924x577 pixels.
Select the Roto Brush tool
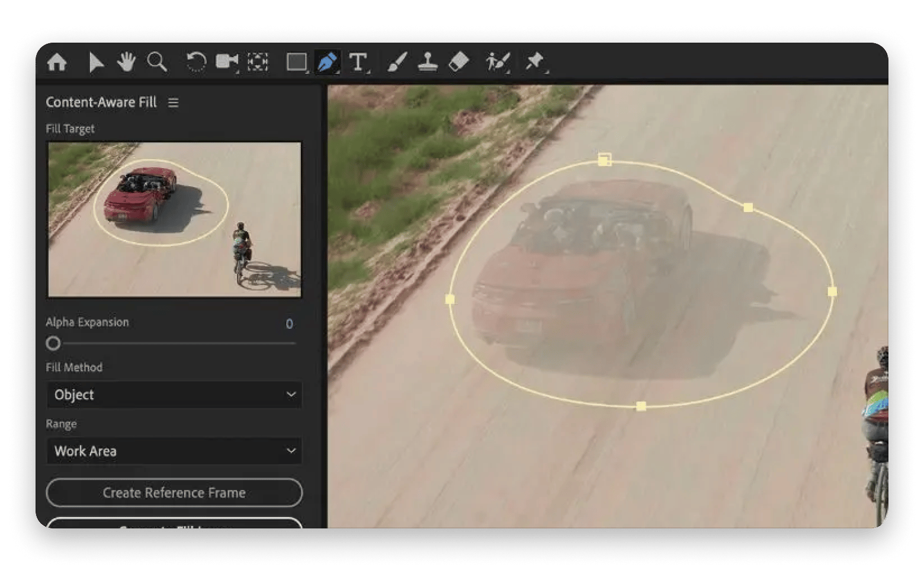(496, 61)
